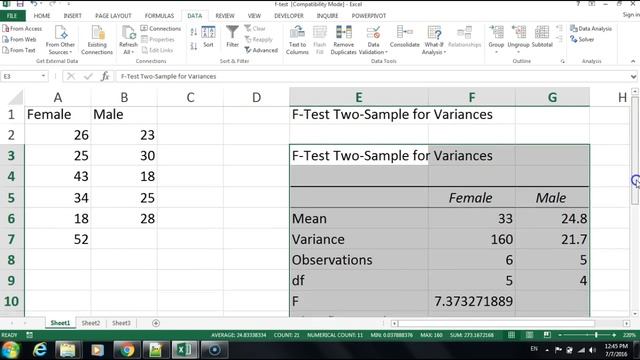This screenshot has height=360, width=640.
Task: Switch to Page Break Preview icon
Action: pyautogui.click(x=547, y=335)
